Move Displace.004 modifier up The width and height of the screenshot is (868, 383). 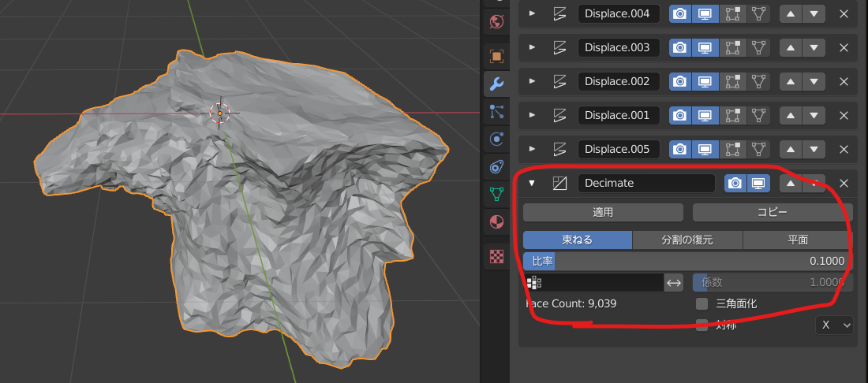(x=791, y=14)
